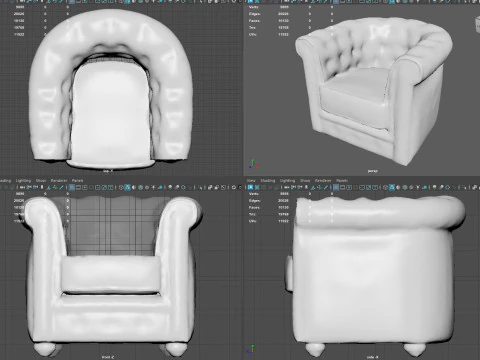480x360 pixels.
Task: Click 'Edges:' HUD label in side view panel
Action: coord(255,201)
